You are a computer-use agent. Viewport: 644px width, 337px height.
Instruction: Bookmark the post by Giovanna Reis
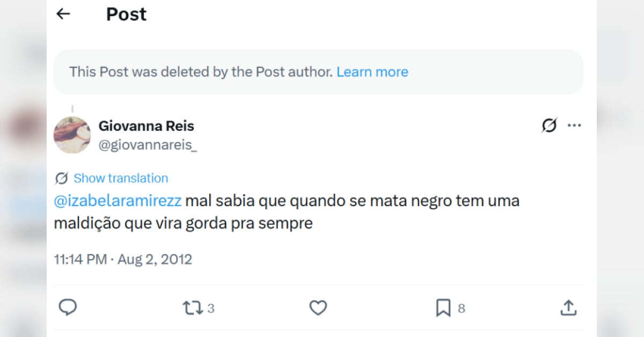click(443, 308)
